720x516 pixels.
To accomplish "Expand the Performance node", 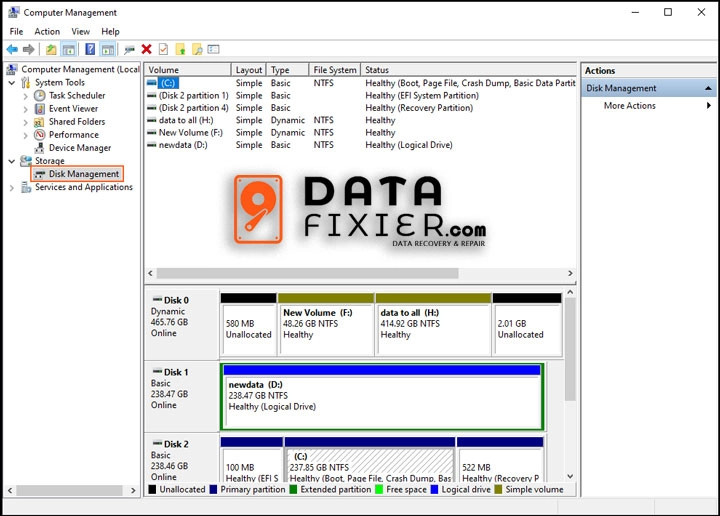I will click(x=26, y=135).
